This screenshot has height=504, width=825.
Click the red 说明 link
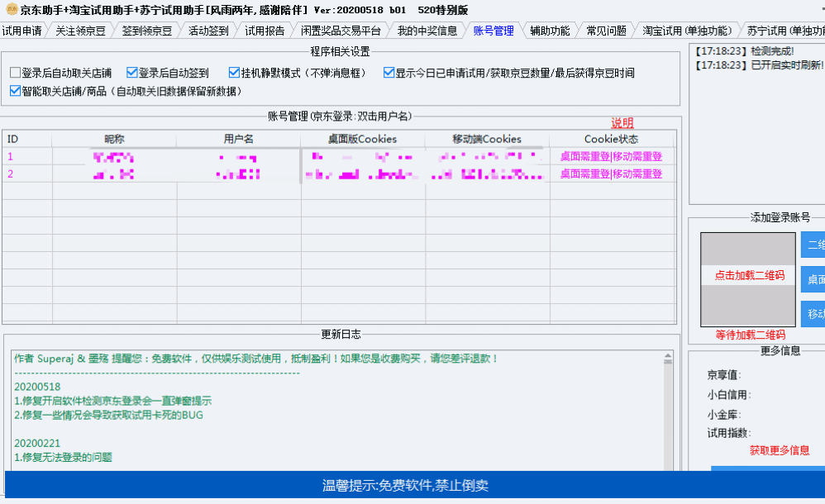[x=622, y=123]
